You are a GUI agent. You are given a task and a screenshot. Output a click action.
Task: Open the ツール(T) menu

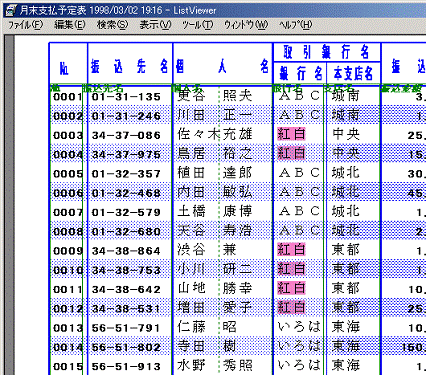click(197, 25)
